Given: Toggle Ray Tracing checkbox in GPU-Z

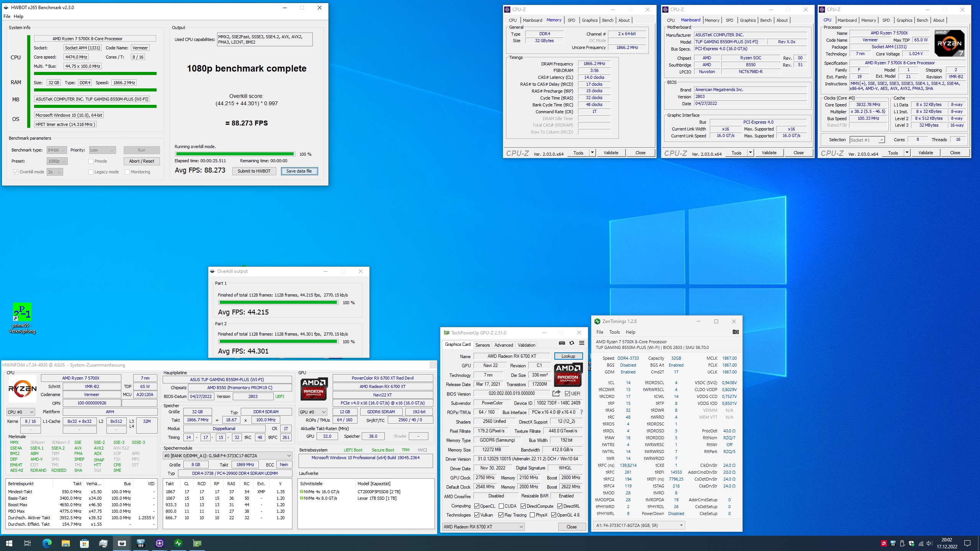Looking at the screenshot, I should pos(501,515).
